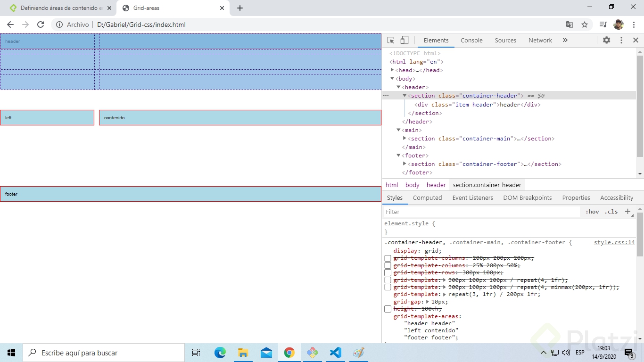Viewport: 644px width, 362px height.
Task: Bookmark this page with the star icon
Action: pos(585,25)
